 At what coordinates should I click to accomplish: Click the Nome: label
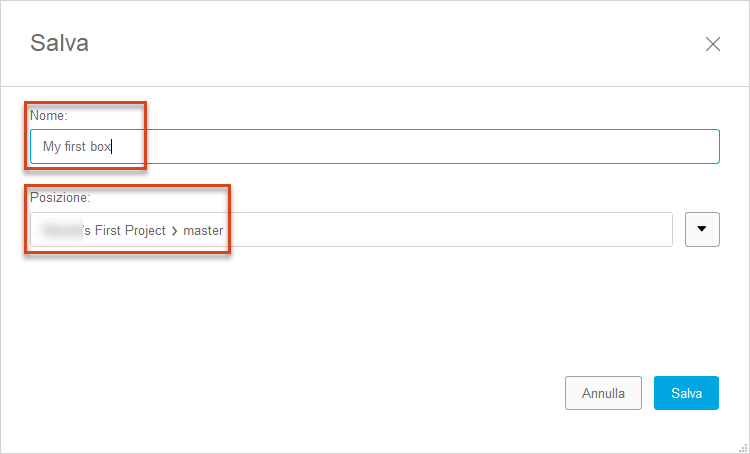[49, 115]
